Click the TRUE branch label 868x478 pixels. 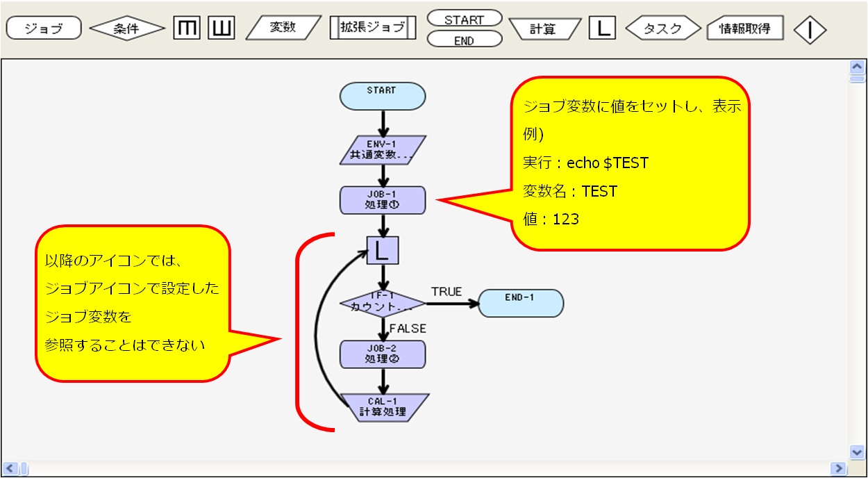(x=446, y=292)
